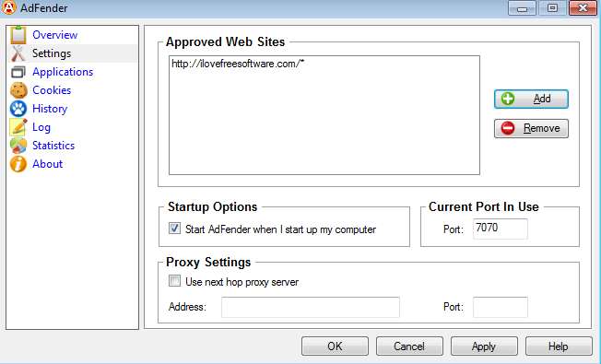This screenshot has width=601, height=364.
Task: Maximize the AdFender window
Action: pos(552,8)
